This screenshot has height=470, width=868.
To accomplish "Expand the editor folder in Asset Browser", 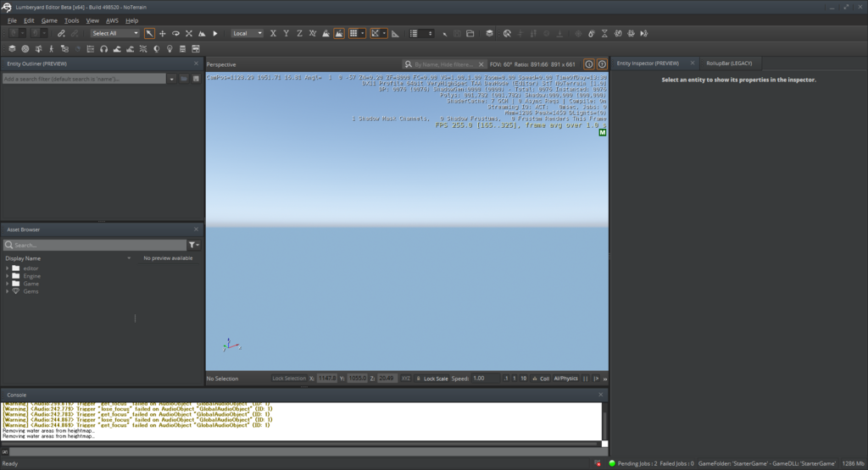I will pyautogui.click(x=8, y=268).
